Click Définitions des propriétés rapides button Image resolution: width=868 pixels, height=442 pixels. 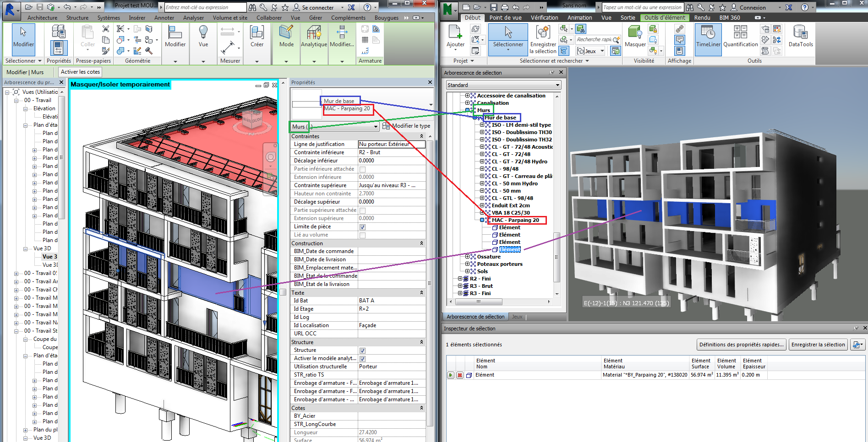(741, 345)
